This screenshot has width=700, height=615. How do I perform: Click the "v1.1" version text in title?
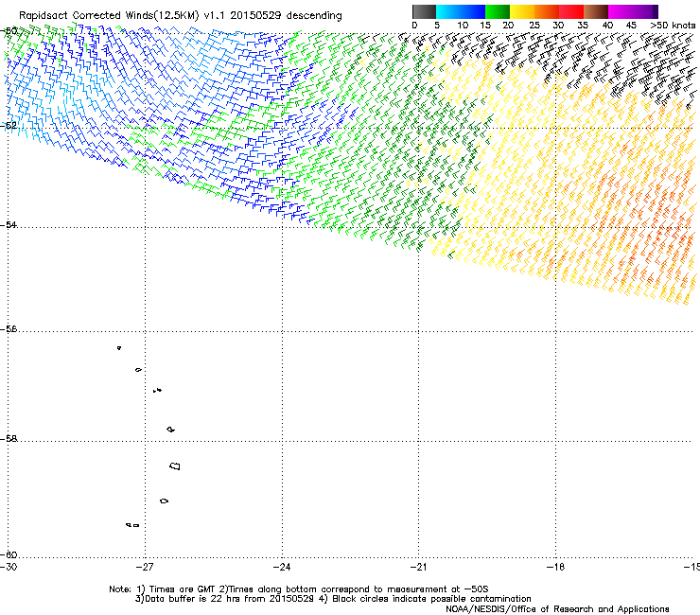pos(215,16)
